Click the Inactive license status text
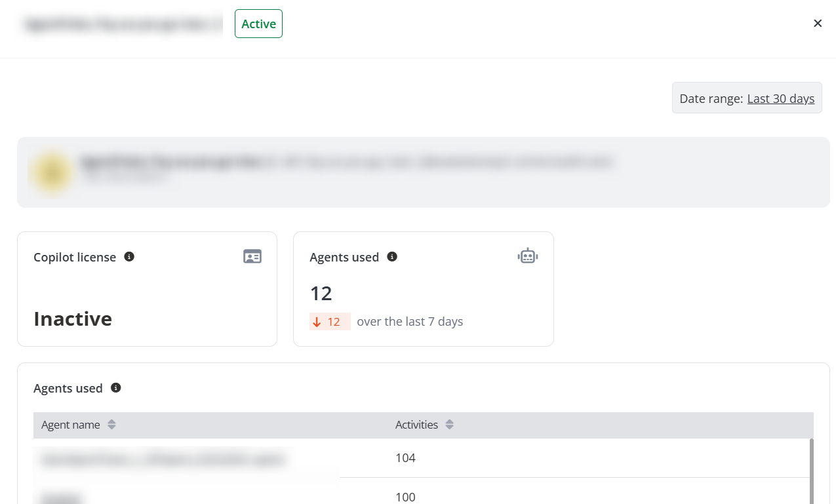This screenshot has width=836, height=504. pos(73,319)
